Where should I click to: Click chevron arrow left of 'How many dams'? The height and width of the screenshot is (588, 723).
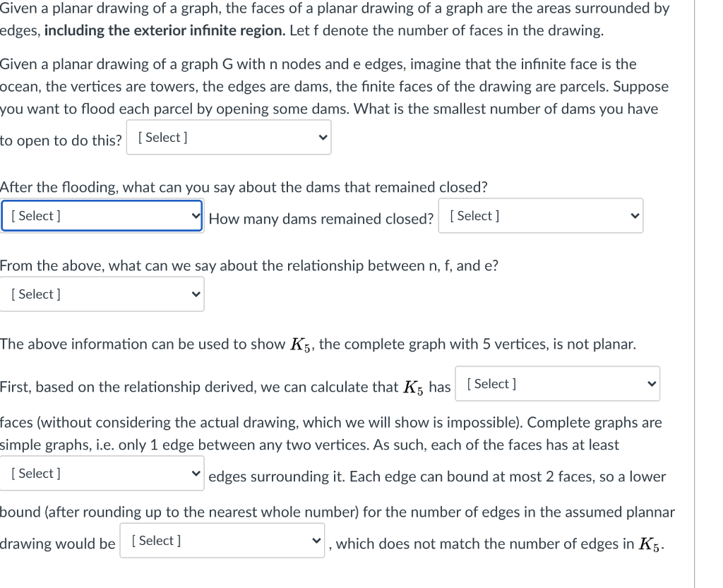(196, 216)
